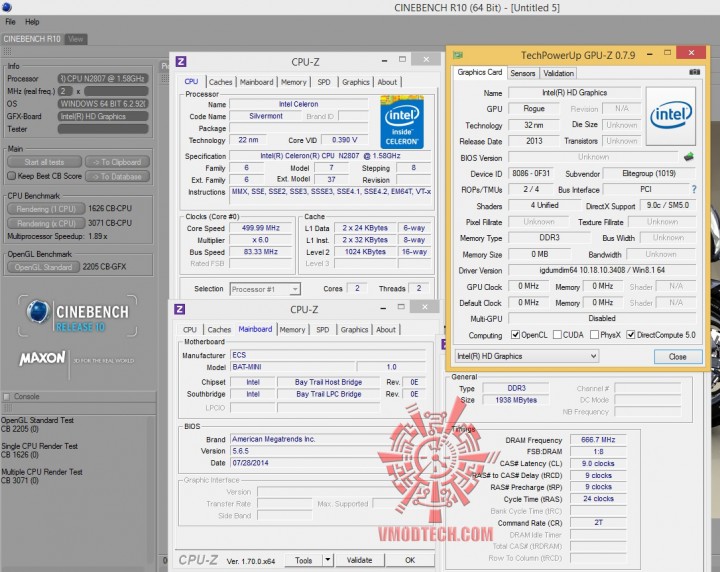Click the Core Speed value 499.99 MHz
720x572 pixels.
(x=260, y=228)
